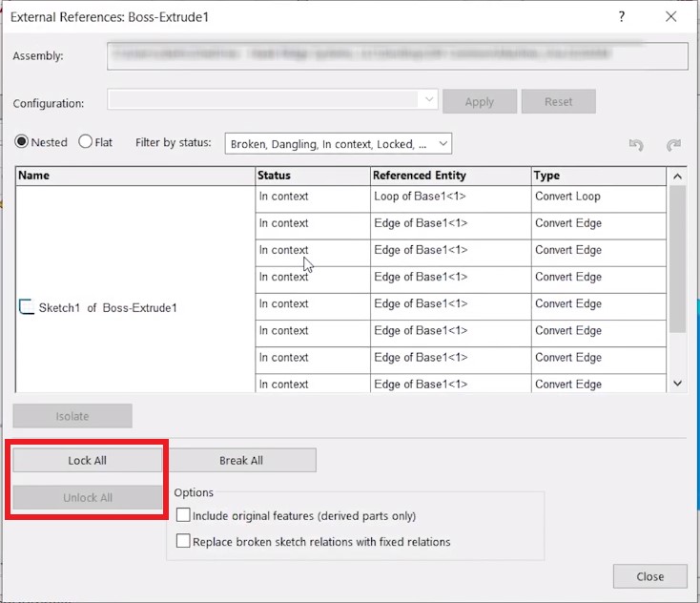Click the undo arrow icon
Screen dimensions: 700x603
tap(636, 144)
